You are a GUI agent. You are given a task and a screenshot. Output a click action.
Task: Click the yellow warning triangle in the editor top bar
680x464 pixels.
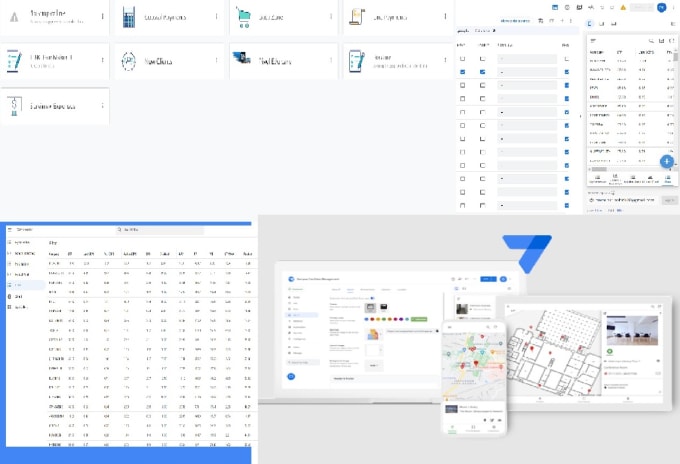click(623, 7)
